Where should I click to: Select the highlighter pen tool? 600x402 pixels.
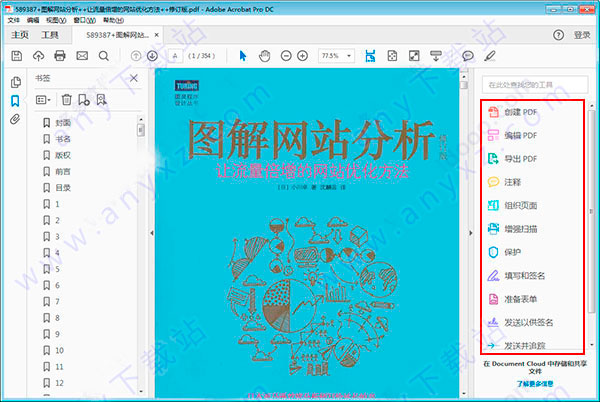click(x=490, y=56)
